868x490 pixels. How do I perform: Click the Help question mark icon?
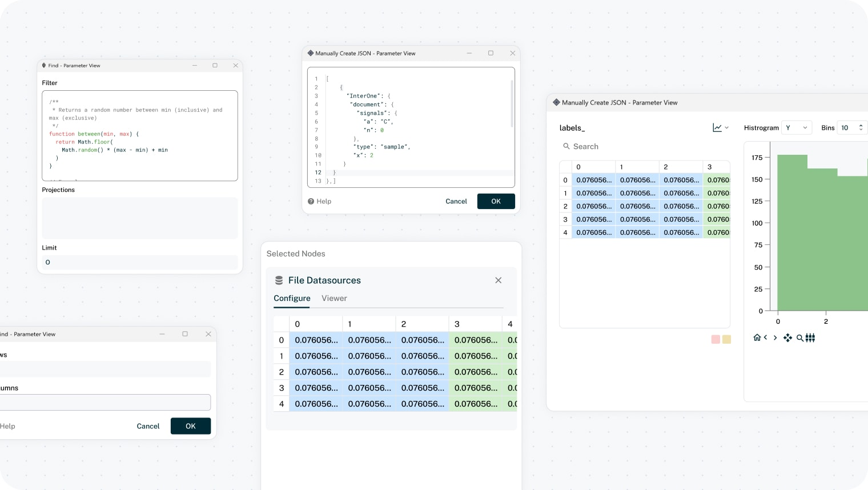pyautogui.click(x=311, y=201)
